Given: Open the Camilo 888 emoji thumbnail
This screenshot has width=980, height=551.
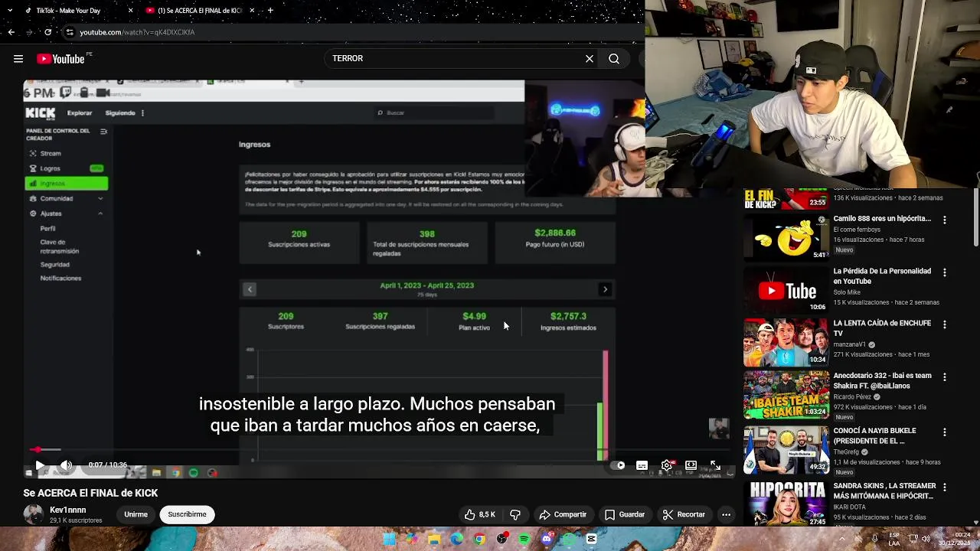Looking at the screenshot, I should [x=786, y=237].
